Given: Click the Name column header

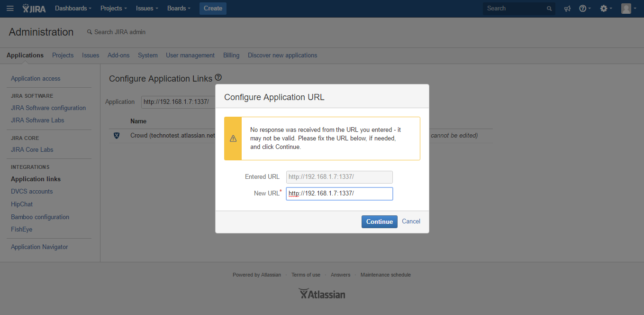Looking at the screenshot, I should tap(138, 121).
